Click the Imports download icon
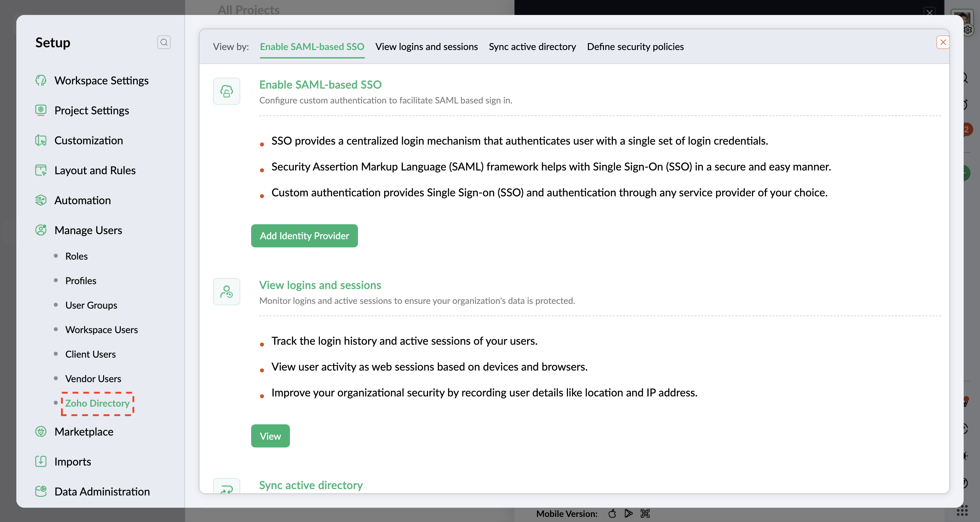Screen dimensions: 980x522 click(41, 461)
